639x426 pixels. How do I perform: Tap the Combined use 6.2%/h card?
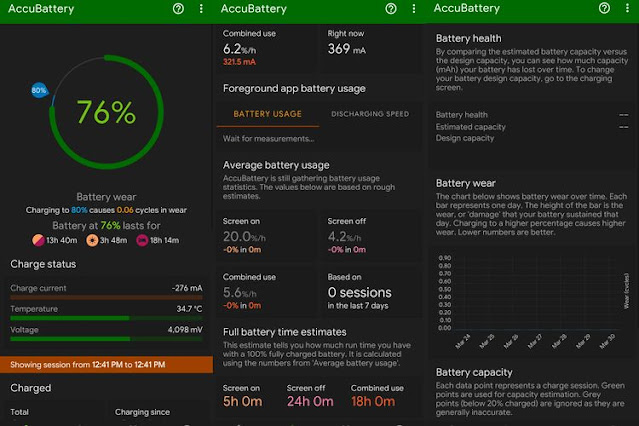click(267, 48)
